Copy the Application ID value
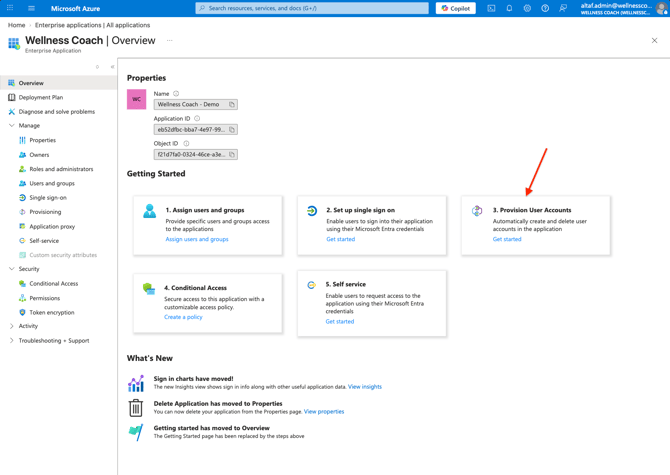The height and width of the screenshot is (475, 670). pos(232,129)
